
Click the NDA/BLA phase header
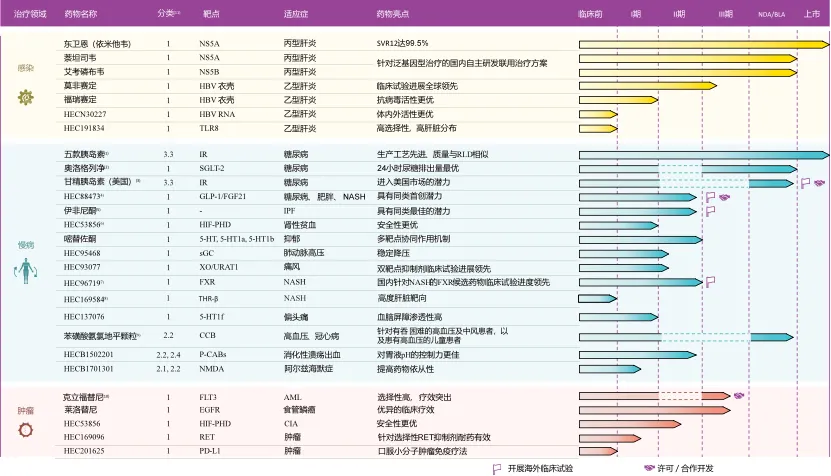771,15
